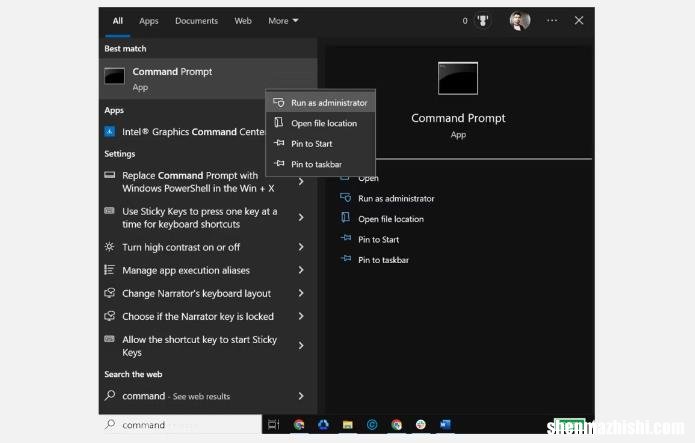Click the search magnifier icon in search box
The image size is (695, 443).
point(110,424)
